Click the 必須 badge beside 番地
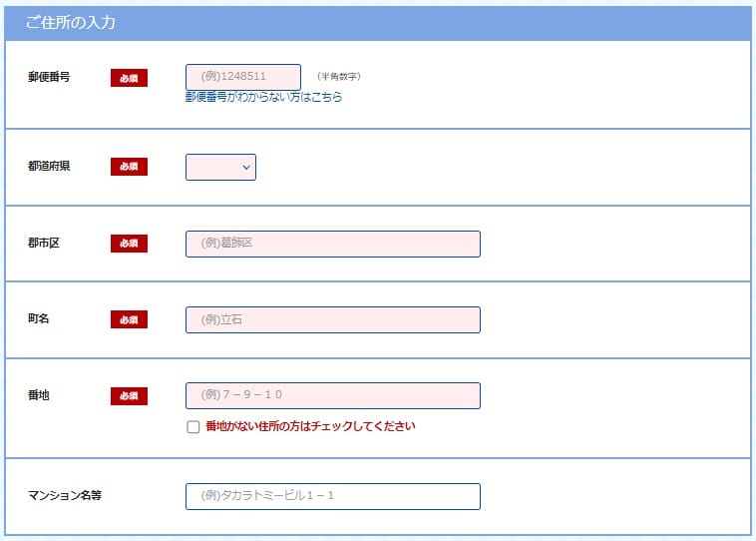756x541 pixels. pos(129,396)
